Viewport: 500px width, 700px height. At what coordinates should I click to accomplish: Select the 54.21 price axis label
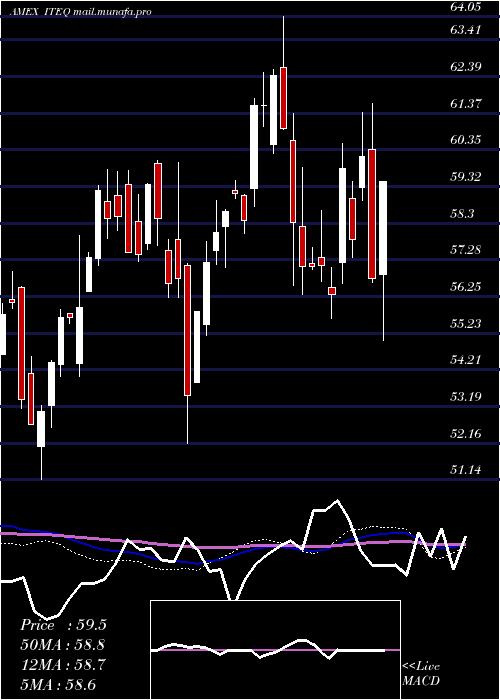pos(465,359)
